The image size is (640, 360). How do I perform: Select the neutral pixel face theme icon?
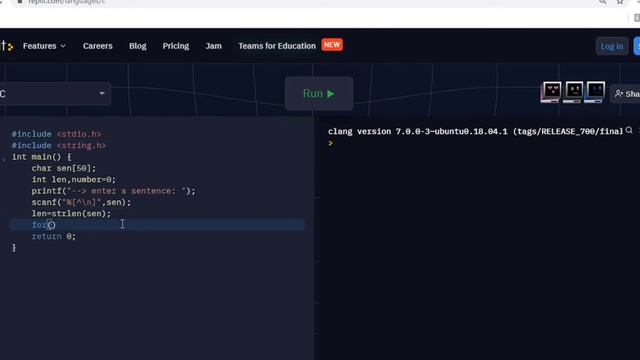573,92
